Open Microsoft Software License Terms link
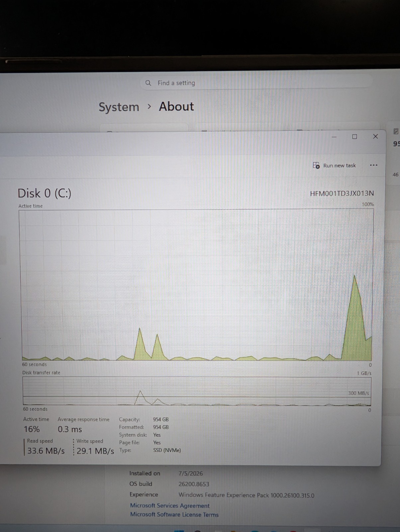The image size is (400, 532). tap(174, 514)
